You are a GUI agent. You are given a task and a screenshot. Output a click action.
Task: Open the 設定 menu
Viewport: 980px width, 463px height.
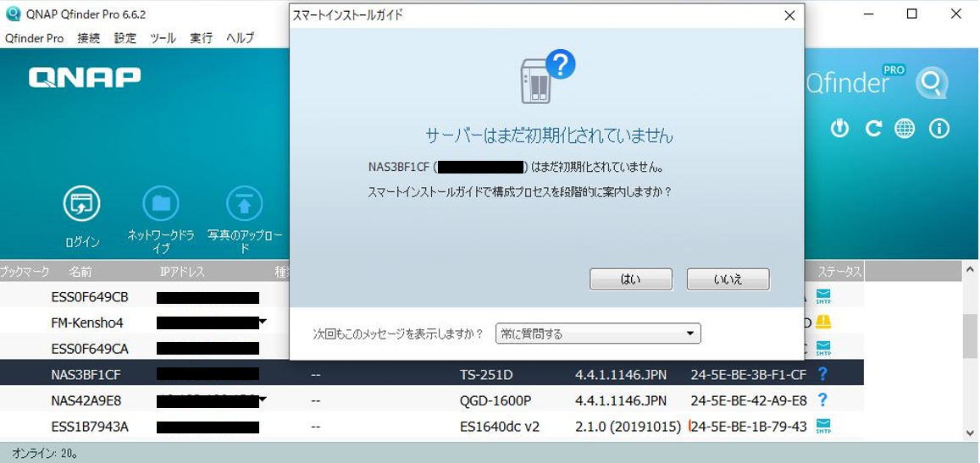click(x=125, y=38)
